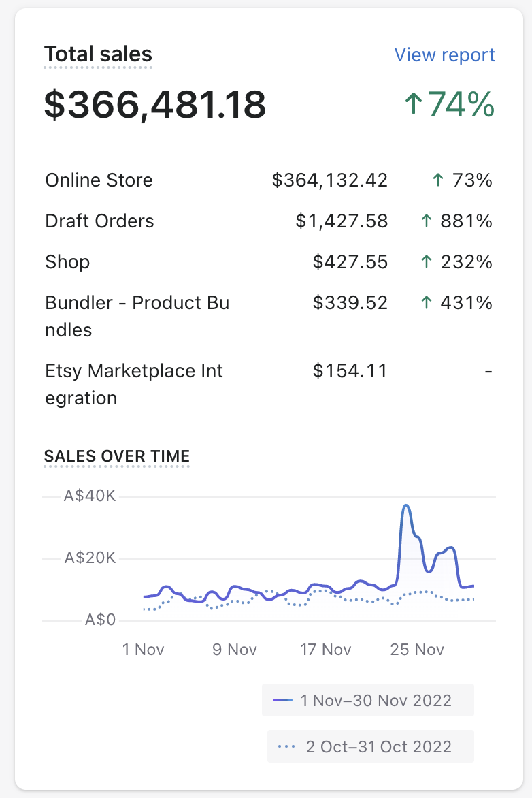
Task: Select the Online Store sales row
Action: (99, 180)
